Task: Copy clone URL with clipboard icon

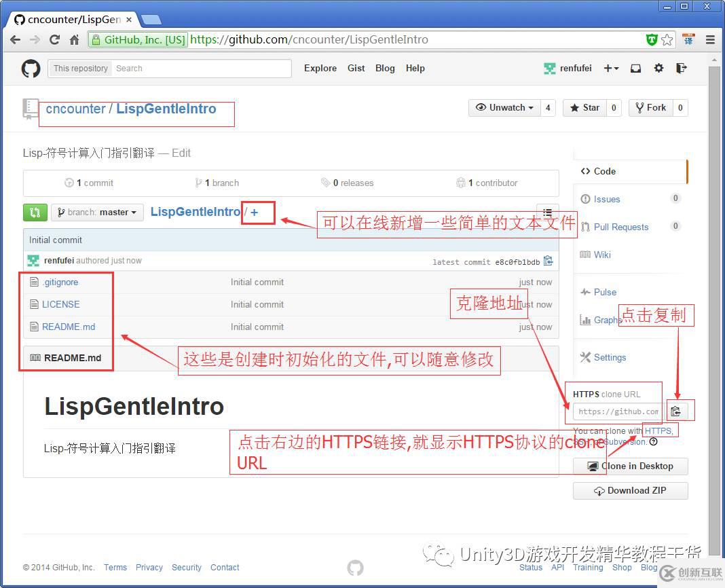Action: 675,411
